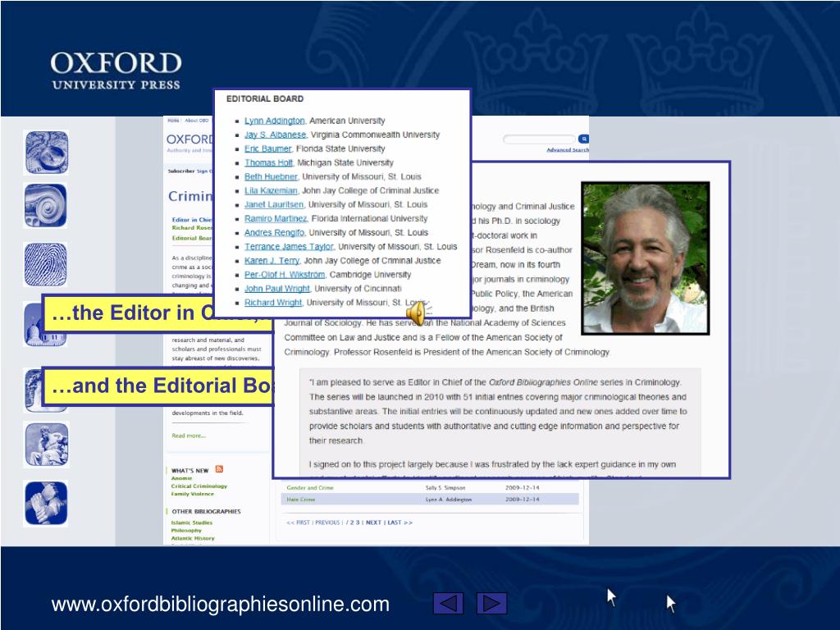Click the 2009-12-14 date in the Hate Crime row
The height and width of the screenshot is (630, 840).
523,500
